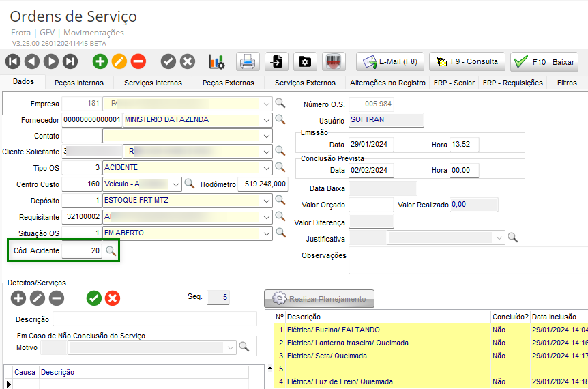Screen dimensions: 588x389
Task: Open the Serviços Externos tab
Action: click(305, 83)
